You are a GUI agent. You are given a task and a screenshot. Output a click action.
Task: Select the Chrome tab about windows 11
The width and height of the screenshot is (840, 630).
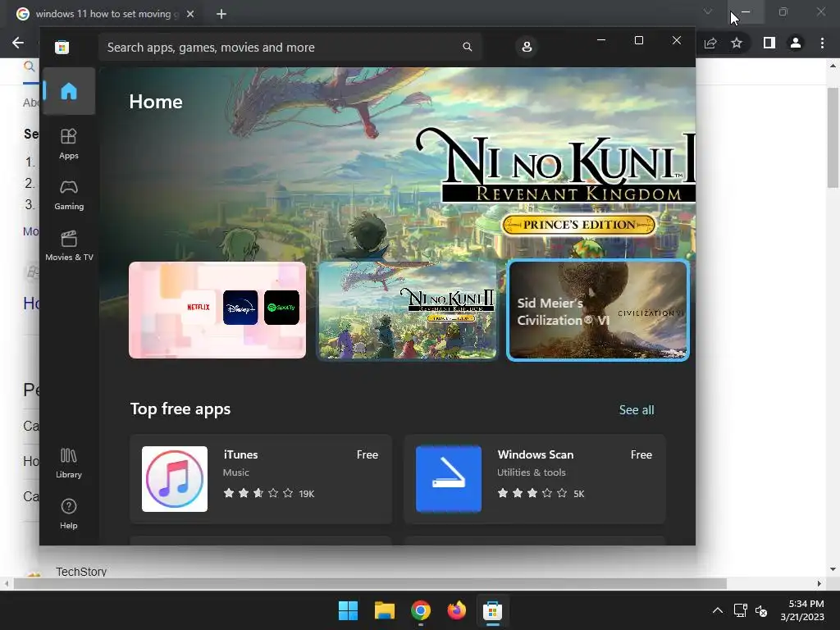(105, 14)
